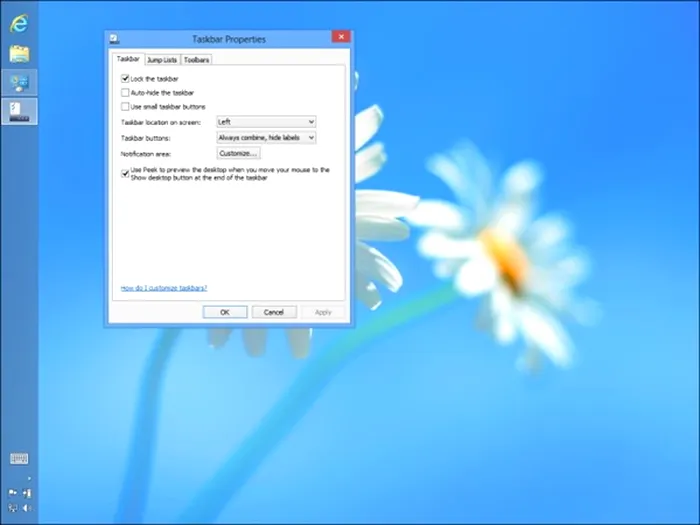Click the Taskbar Properties title text
The height and width of the screenshot is (525, 700).
coord(229,39)
